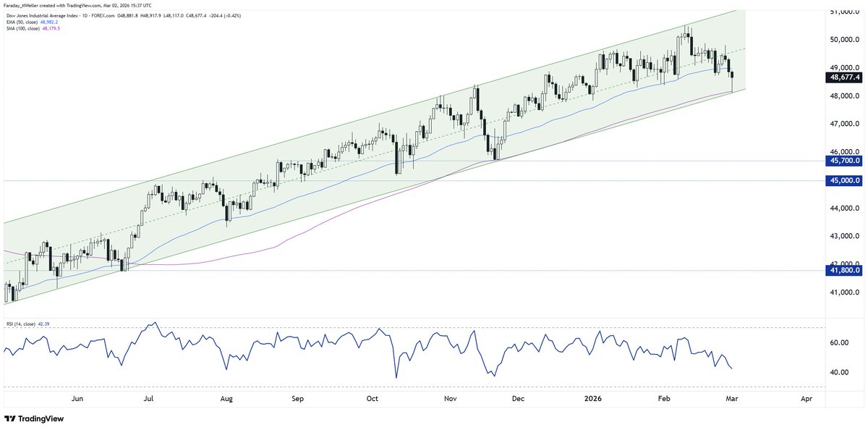Click the 51,000.0 mark on price axis
Screen dimensions: 868x430
tap(843, 12)
